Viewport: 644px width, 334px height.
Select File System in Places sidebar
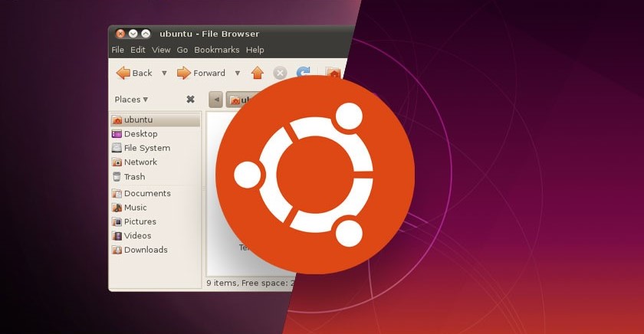[x=146, y=148]
